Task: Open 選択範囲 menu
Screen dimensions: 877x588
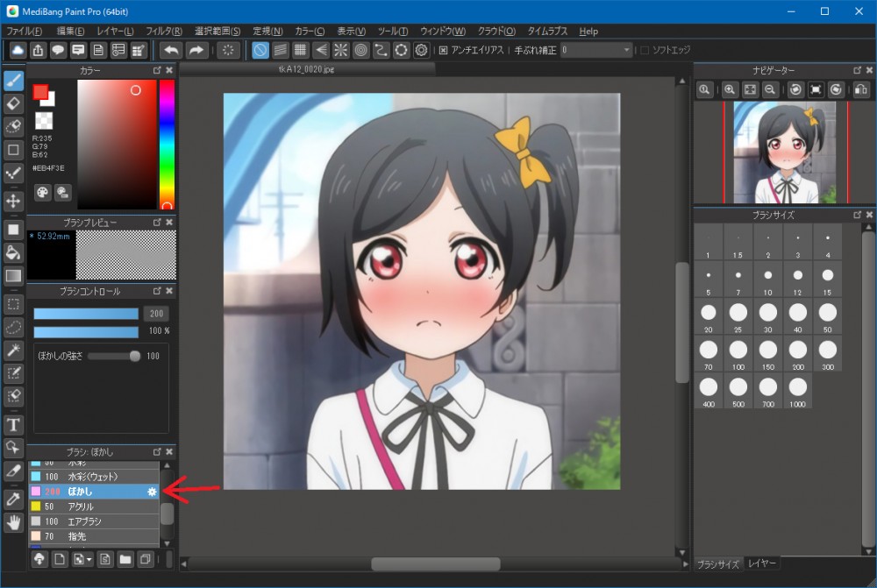Action: [x=217, y=32]
